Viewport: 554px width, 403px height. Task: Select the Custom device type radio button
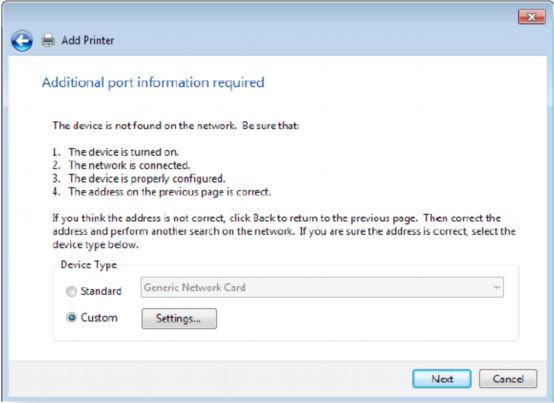pyautogui.click(x=71, y=318)
